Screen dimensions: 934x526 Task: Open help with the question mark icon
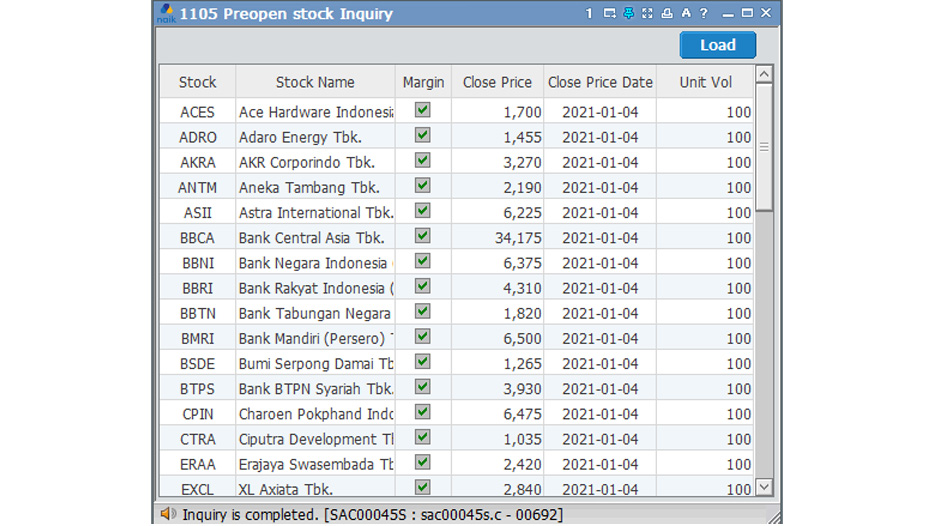(x=704, y=14)
